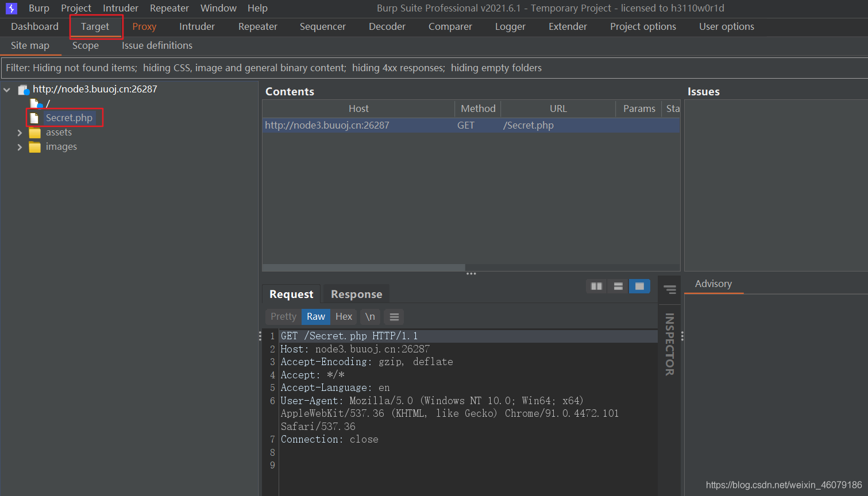This screenshot has width=868, height=496.
Task: Click the assets folder icon
Action: pyautogui.click(x=34, y=133)
